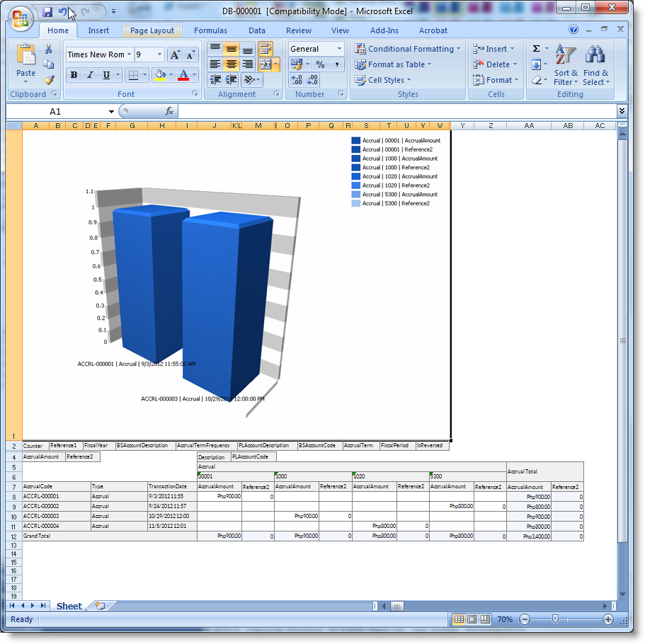Switch to Page Layout tab
Screen dimensions: 645x644
point(152,30)
